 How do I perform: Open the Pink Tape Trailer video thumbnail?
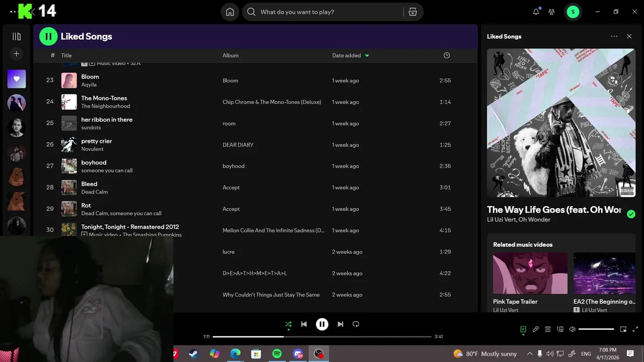pos(530,273)
